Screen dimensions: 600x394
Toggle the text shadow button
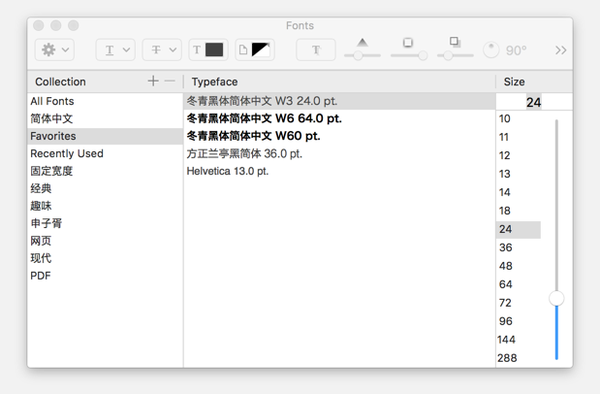pyautogui.click(x=316, y=50)
